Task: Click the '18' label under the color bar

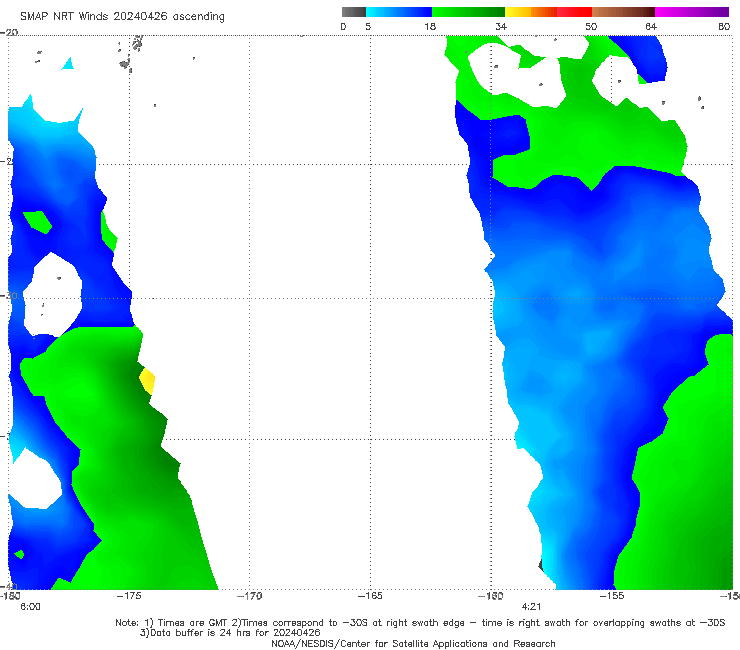Action: (x=430, y=26)
